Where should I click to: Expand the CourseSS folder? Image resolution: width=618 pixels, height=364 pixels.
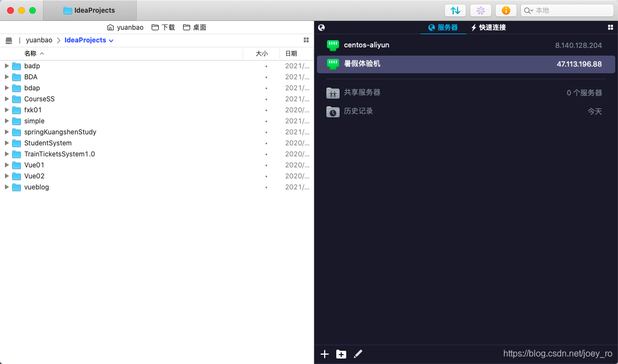7,99
